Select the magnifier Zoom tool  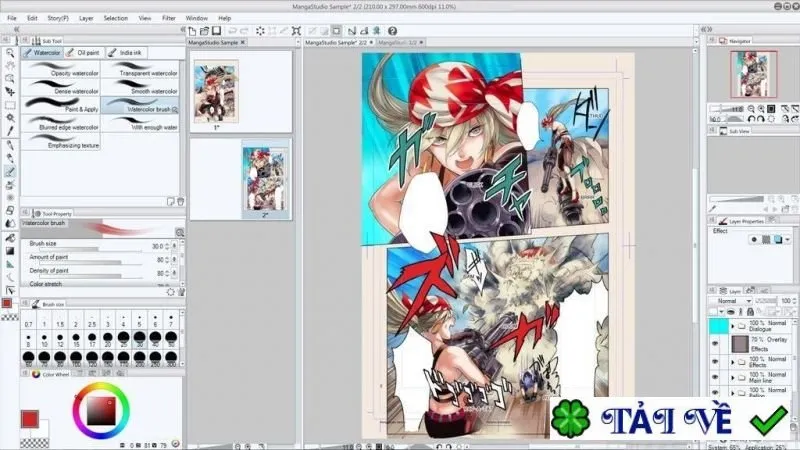(x=10, y=53)
